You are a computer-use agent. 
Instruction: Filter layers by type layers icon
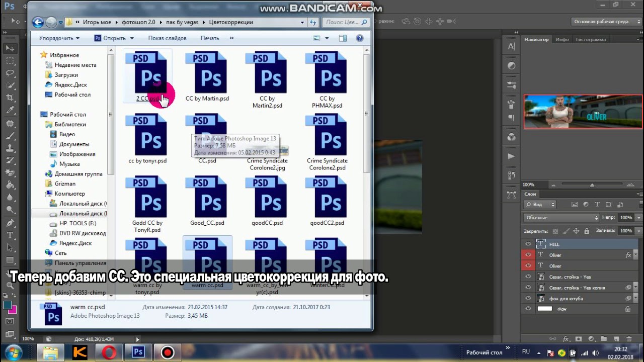(x=597, y=205)
